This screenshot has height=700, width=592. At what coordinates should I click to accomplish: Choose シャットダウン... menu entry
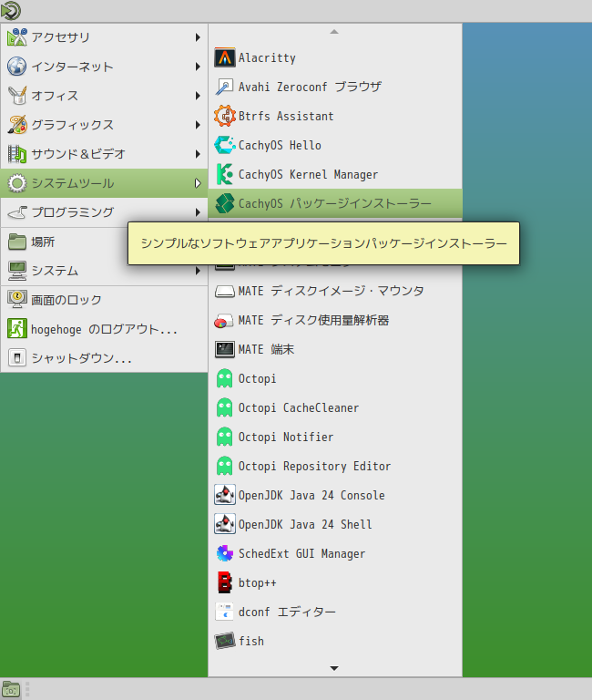(x=105, y=358)
